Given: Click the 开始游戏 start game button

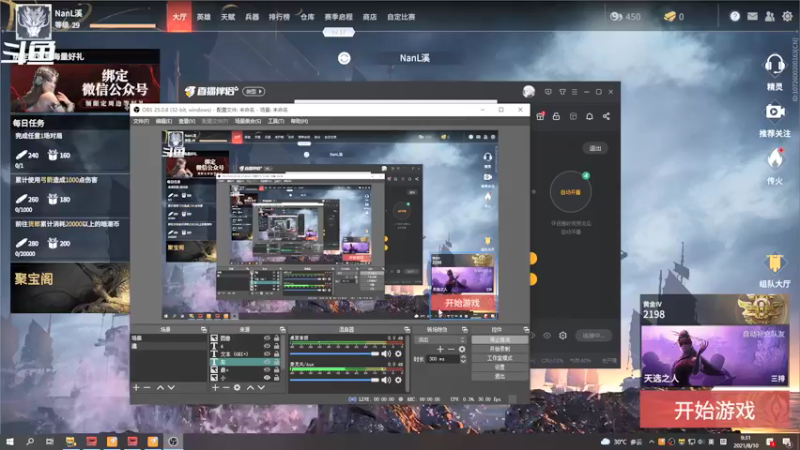Looking at the screenshot, I should tap(714, 410).
